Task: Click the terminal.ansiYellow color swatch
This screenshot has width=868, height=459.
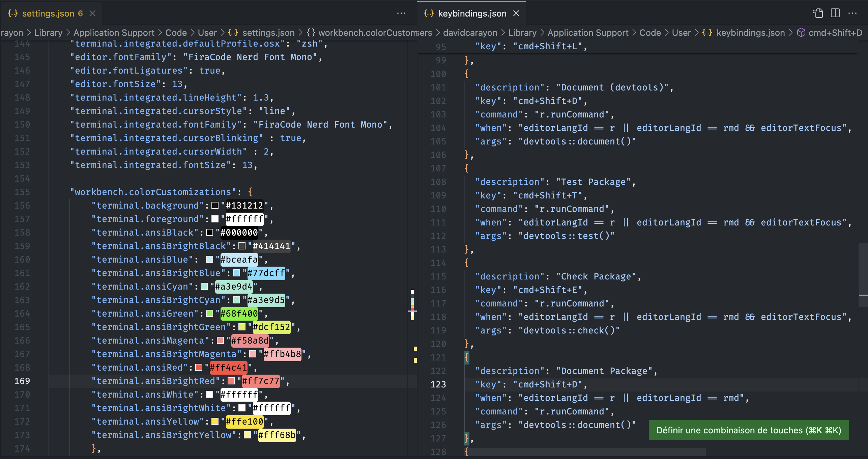Action: pos(215,422)
